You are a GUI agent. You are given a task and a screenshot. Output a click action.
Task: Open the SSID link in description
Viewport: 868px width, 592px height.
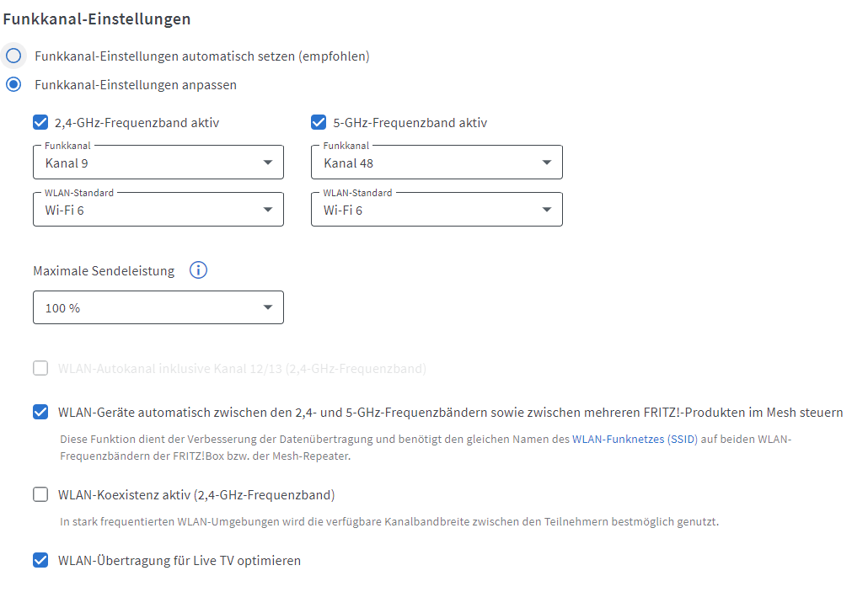pos(683,440)
